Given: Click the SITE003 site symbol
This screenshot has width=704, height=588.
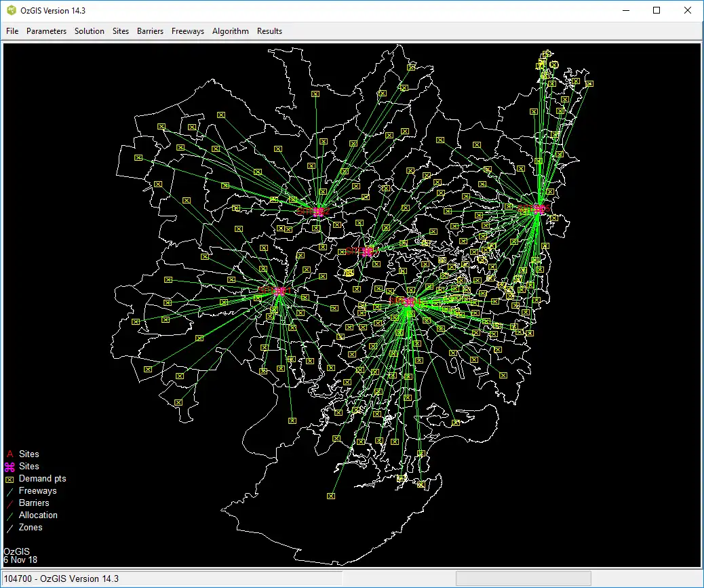Looking at the screenshot, I should (368, 252).
